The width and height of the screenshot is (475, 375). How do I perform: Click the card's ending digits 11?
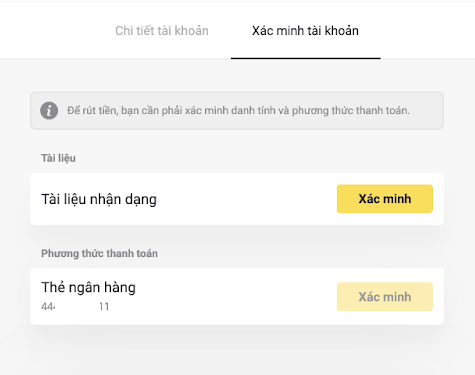click(x=104, y=306)
